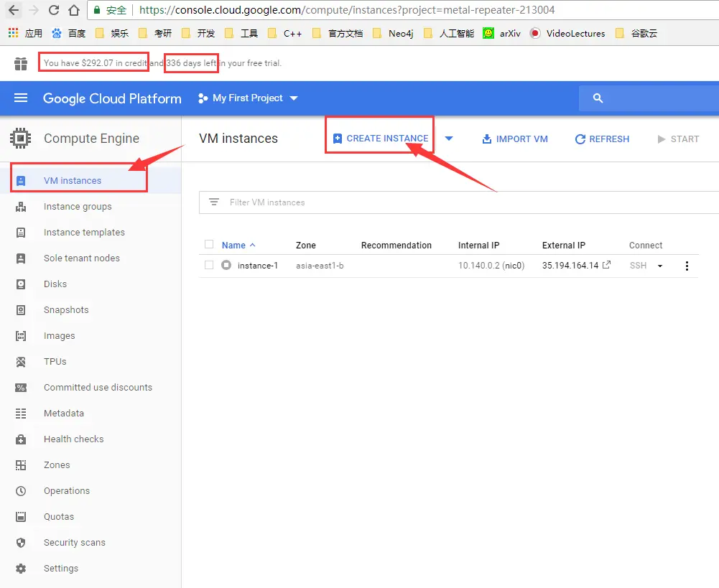Toggle the select-all checkbox in table header

209,244
